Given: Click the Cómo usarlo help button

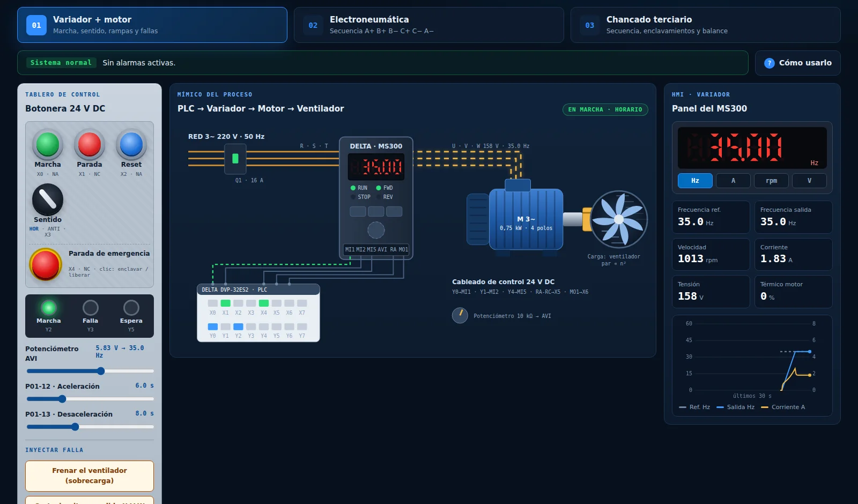Looking at the screenshot, I should tap(797, 63).
